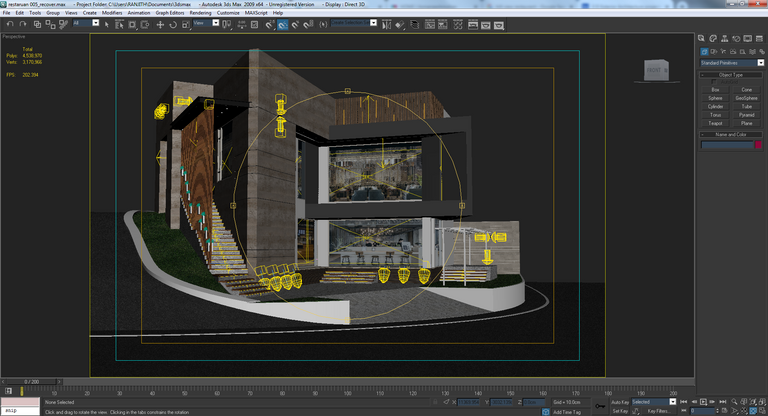Click the FRONT ViewCube face
The width and height of the screenshot is (768, 416).
click(655, 71)
